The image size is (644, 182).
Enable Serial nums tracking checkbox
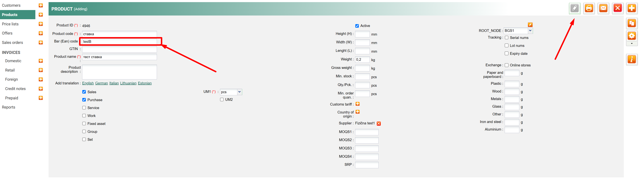click(506, 38)
